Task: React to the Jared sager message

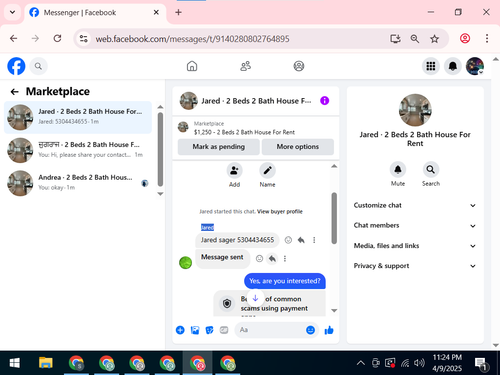Action: (x=288, y=240)
